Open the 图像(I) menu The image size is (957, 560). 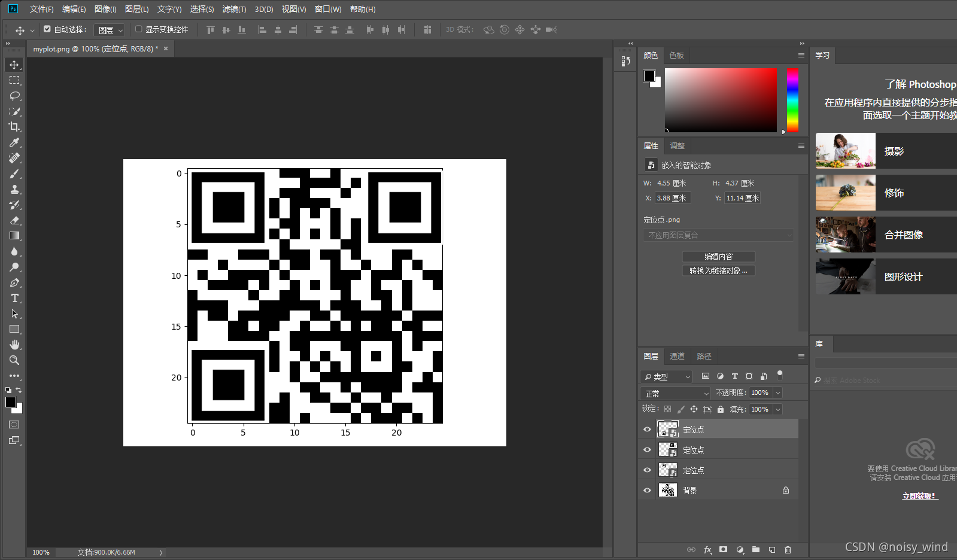pos(105,9)
